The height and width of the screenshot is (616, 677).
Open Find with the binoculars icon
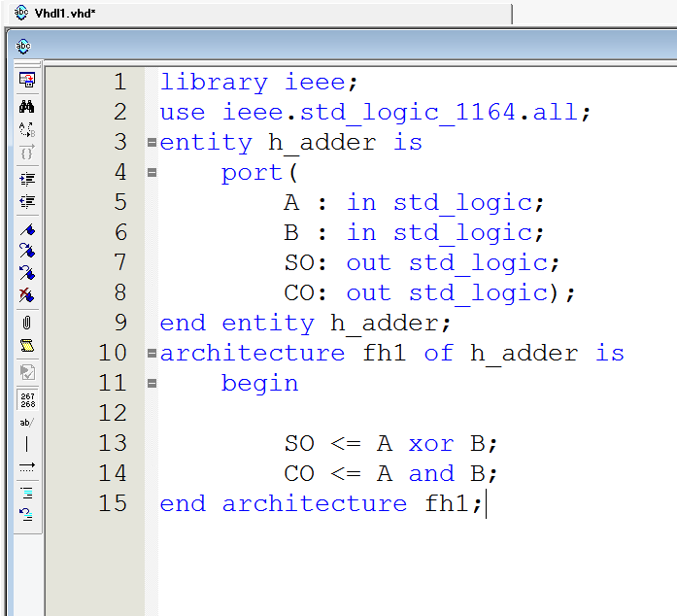[x=27, y=106]
